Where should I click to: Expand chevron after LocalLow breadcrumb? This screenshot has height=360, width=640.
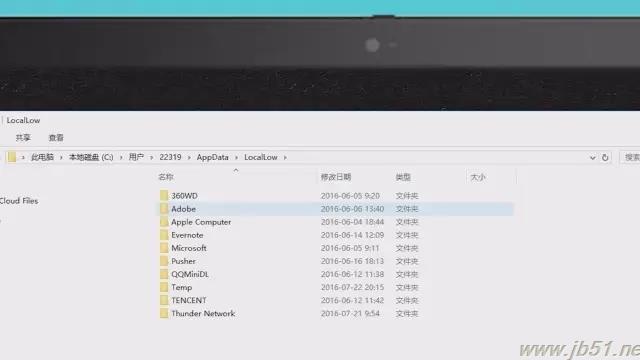(x=285, y=158)
